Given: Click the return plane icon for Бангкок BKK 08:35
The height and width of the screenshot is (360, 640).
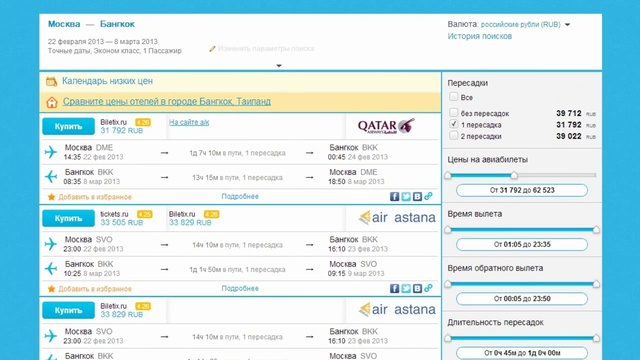Looking at the screenshot, I should click(x=51, y=176).
